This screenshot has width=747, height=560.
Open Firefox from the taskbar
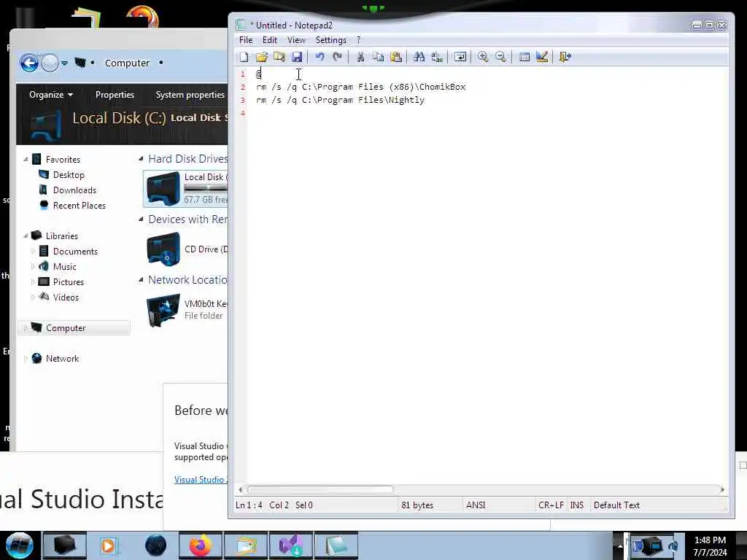click(201, 545)
